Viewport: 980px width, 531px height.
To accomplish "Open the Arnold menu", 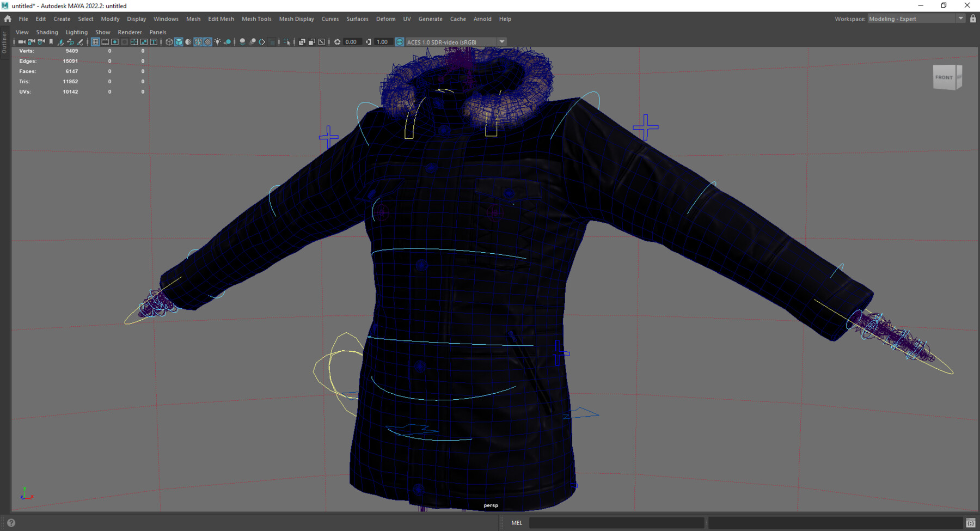I will pos(482,19).
